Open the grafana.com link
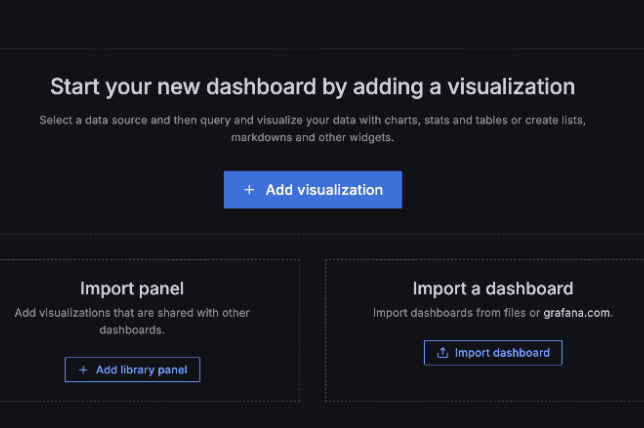This screenshot has height=428, width=644. point(577,313)
